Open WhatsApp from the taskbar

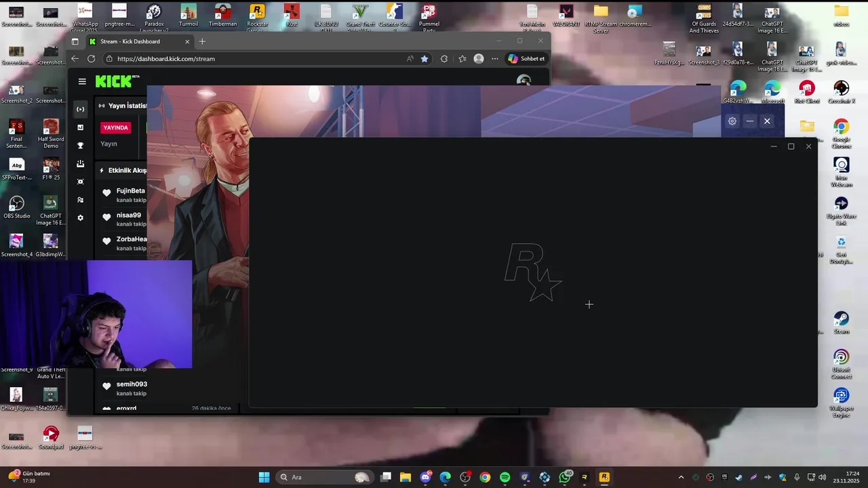(x=565, y=477)
